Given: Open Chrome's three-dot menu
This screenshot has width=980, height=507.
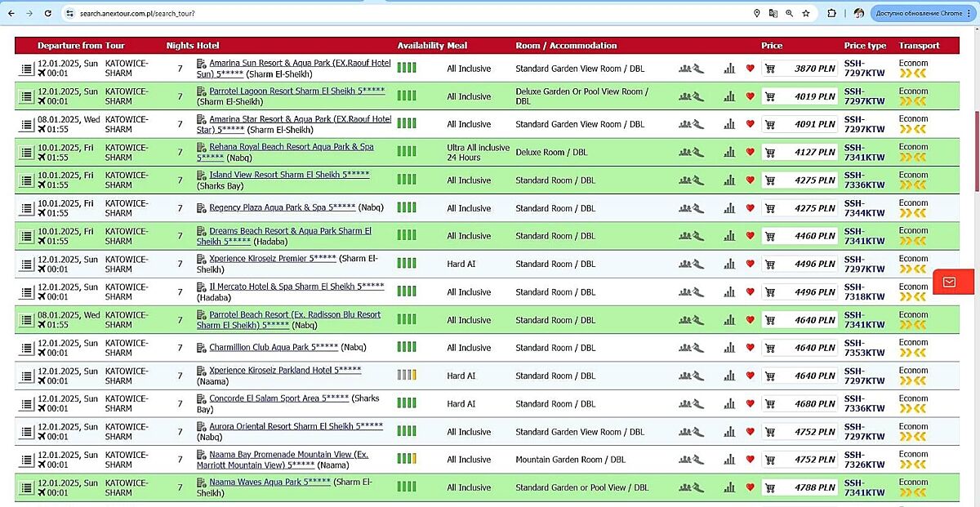Looking at the screenshot, I should (970, 13).
